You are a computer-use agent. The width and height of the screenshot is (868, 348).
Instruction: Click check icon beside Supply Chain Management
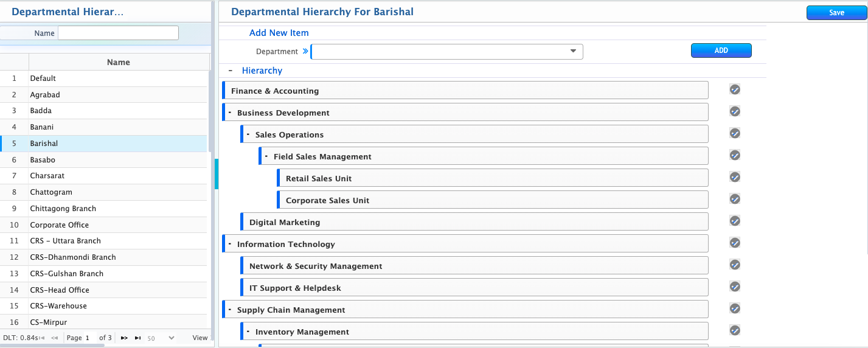point(735,308)
